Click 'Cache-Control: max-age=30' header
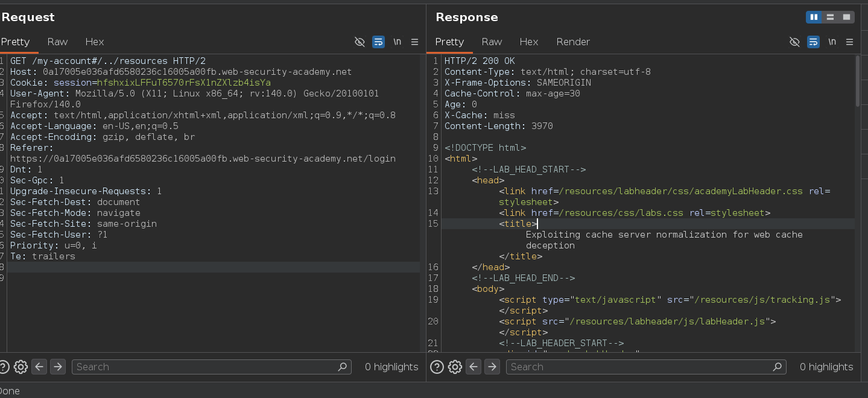This screenshot has height=398, width=868. [x=512, y=93]
